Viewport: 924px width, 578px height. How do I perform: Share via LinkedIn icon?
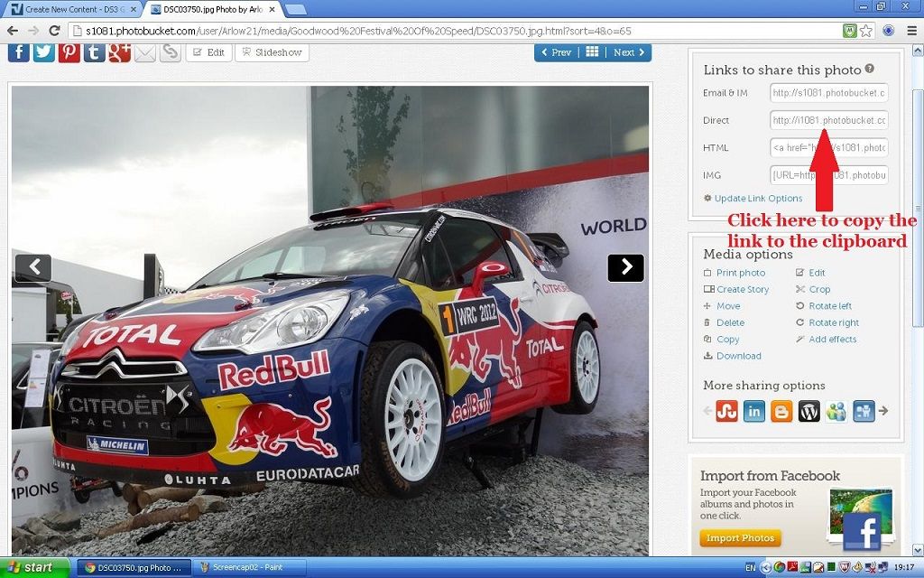click(754, 411)
